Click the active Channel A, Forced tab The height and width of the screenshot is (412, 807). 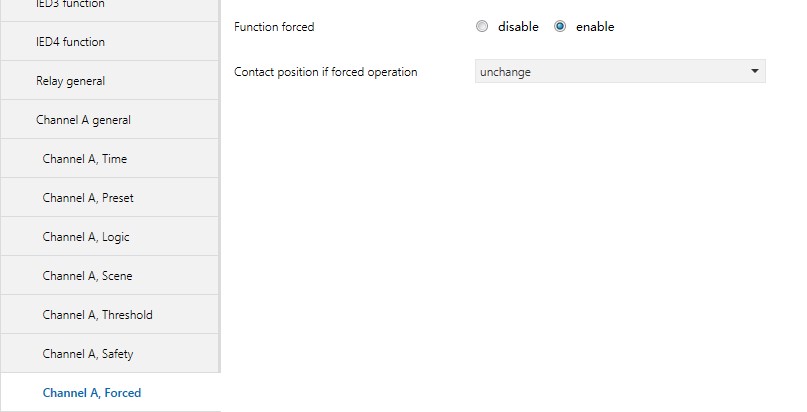92,393
